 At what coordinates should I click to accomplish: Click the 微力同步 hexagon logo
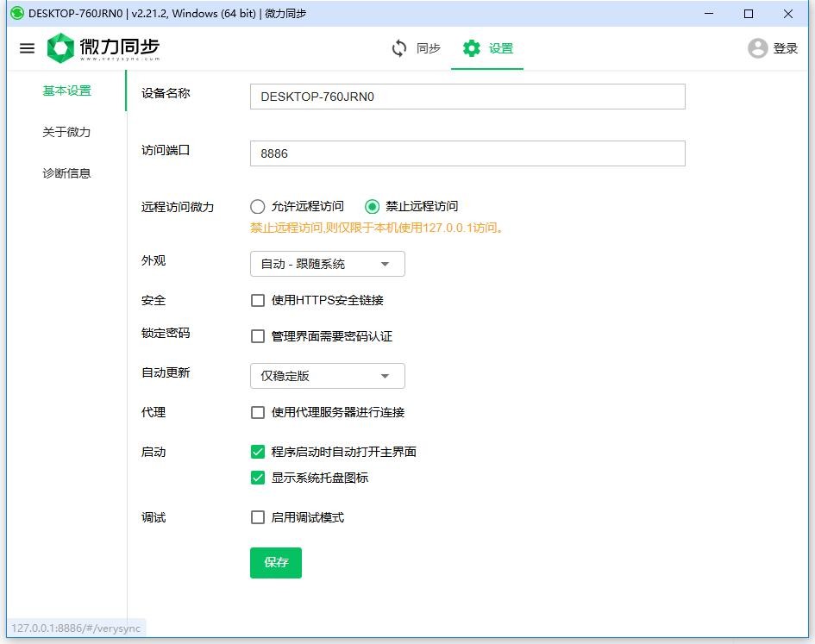click(61, 48)
